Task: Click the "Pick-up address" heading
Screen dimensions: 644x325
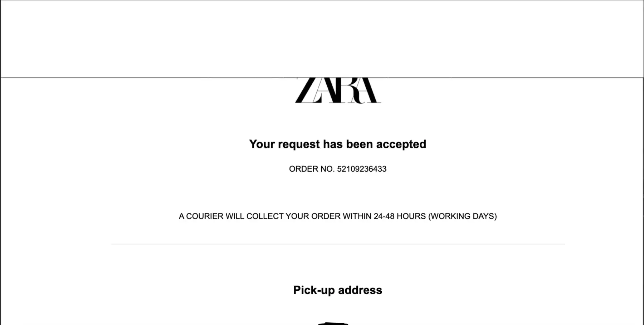Action: (337, 290)
